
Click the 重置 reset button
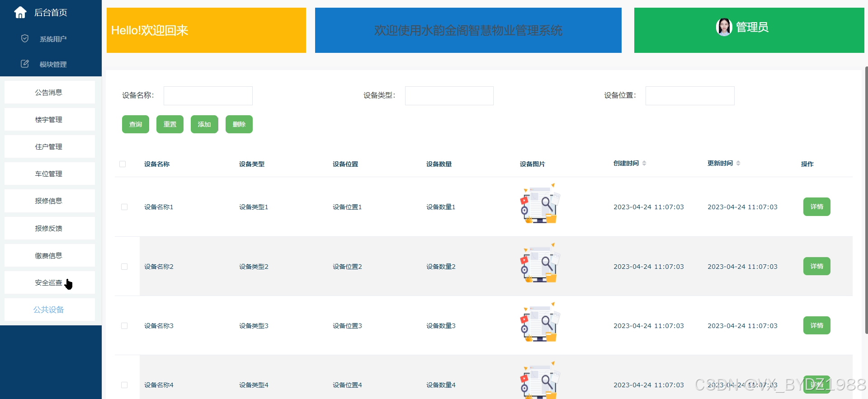tap(170, 124)
